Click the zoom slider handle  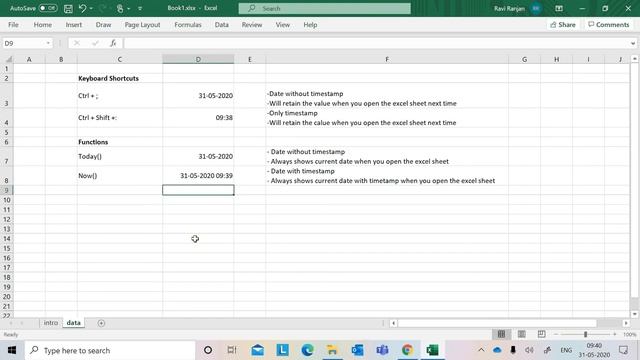coord(585,334)
